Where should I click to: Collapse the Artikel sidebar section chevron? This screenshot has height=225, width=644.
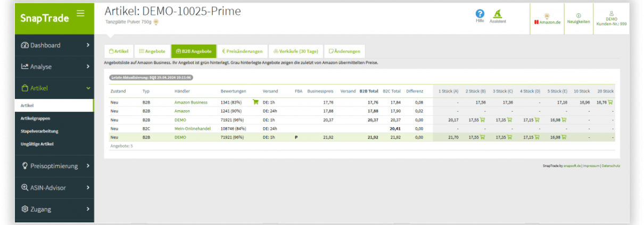coord(88,88)
